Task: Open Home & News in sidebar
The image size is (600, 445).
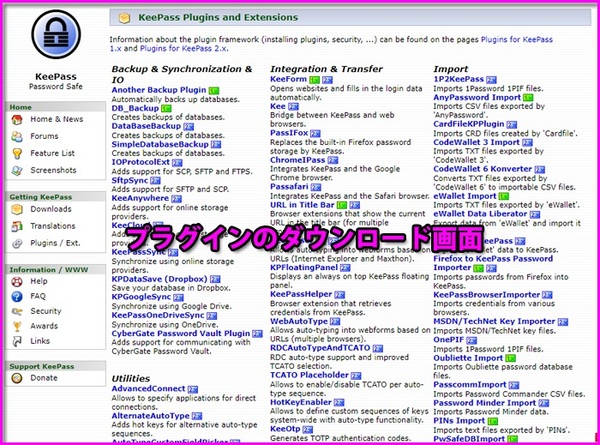Action: click(x=57, y=119)
